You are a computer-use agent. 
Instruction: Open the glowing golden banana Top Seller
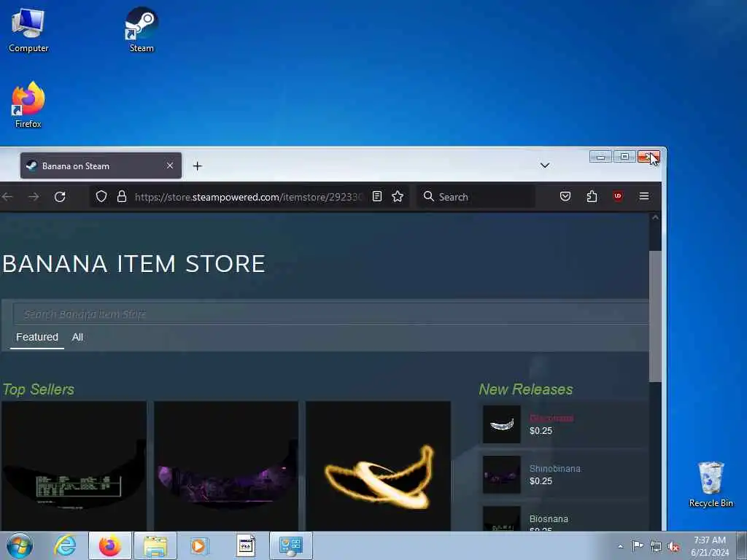click(379, 466)
